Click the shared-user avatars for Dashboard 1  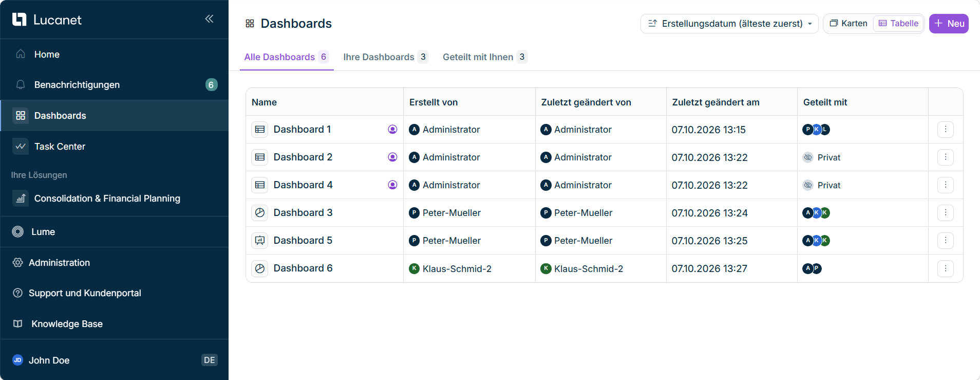point(816,130)
